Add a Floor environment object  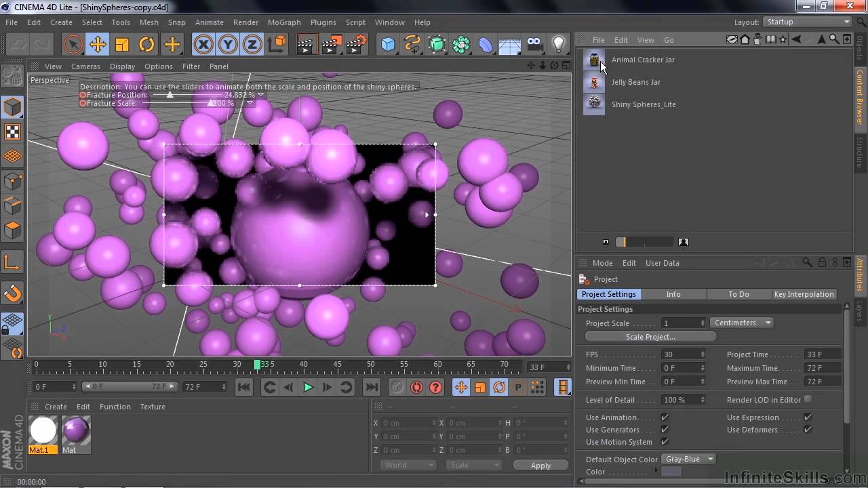[x=510, y=45]
